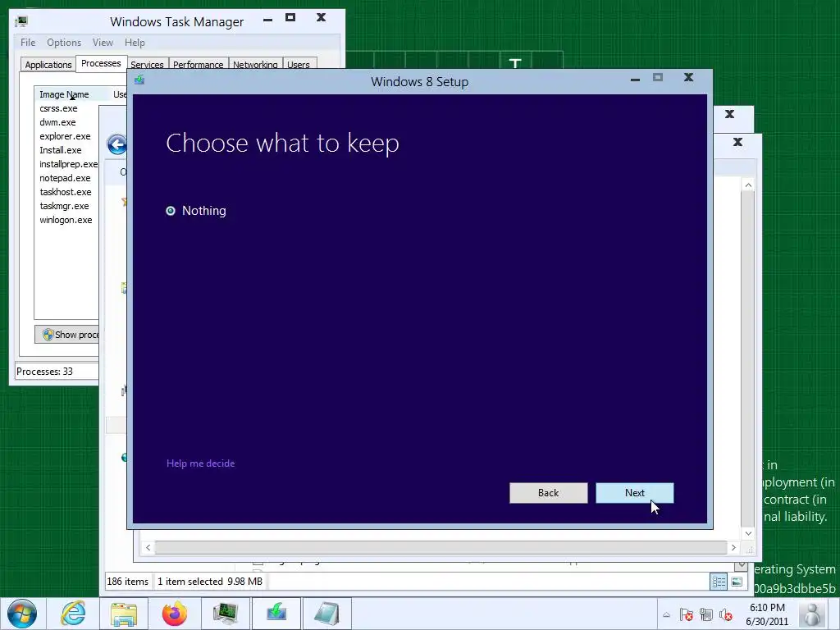The image size is (840, 630).
Task: Click the user tile icon on the taskbar
Action: coord(813,614)
